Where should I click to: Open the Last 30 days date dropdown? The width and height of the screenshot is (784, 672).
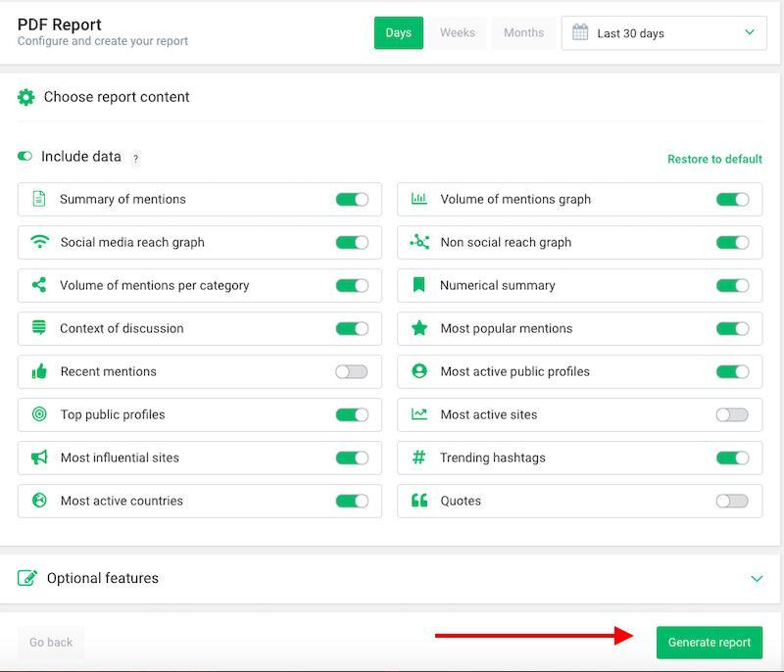pos(663,32)
